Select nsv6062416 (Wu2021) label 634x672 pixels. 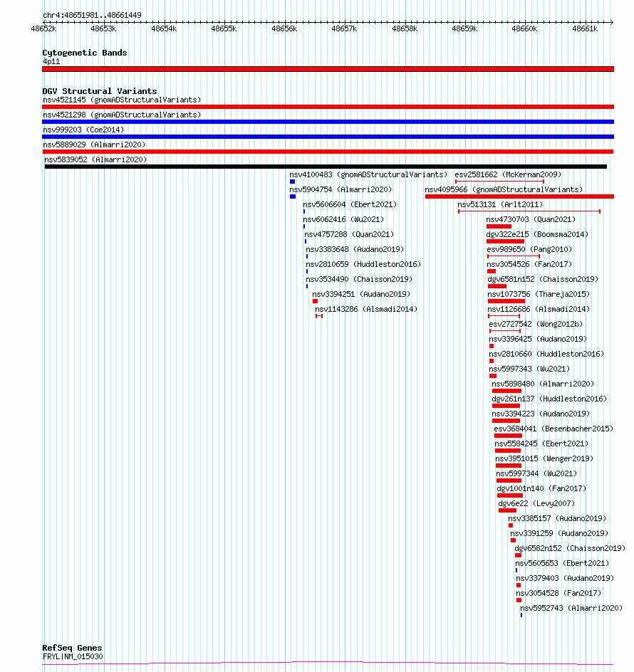[343, 220]
